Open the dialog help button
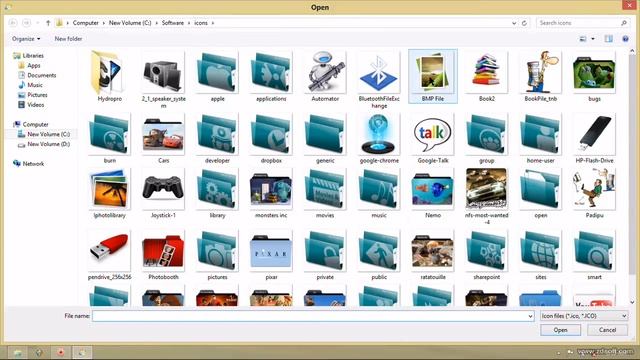Viewport: 640px width, 360px height. (625, 39)
